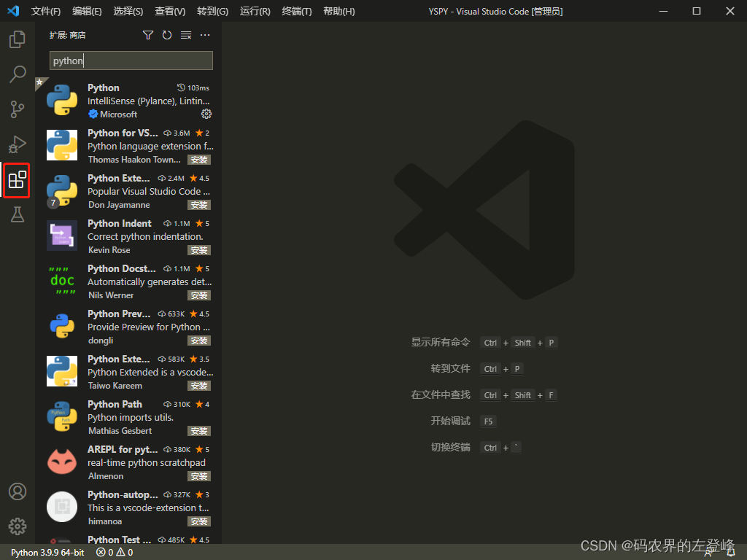Image resolution: width=747 pixels, height=560 pixels.
Task: Click the AREPL for python cat icon
Action: 62,462
